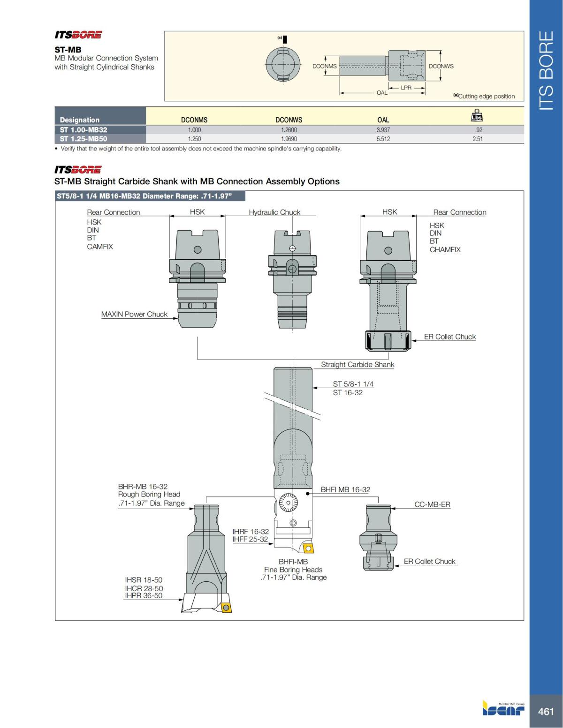Click the ST 5/8-1 1/4 label
This screenshot has height=728, width=563.
353,384
